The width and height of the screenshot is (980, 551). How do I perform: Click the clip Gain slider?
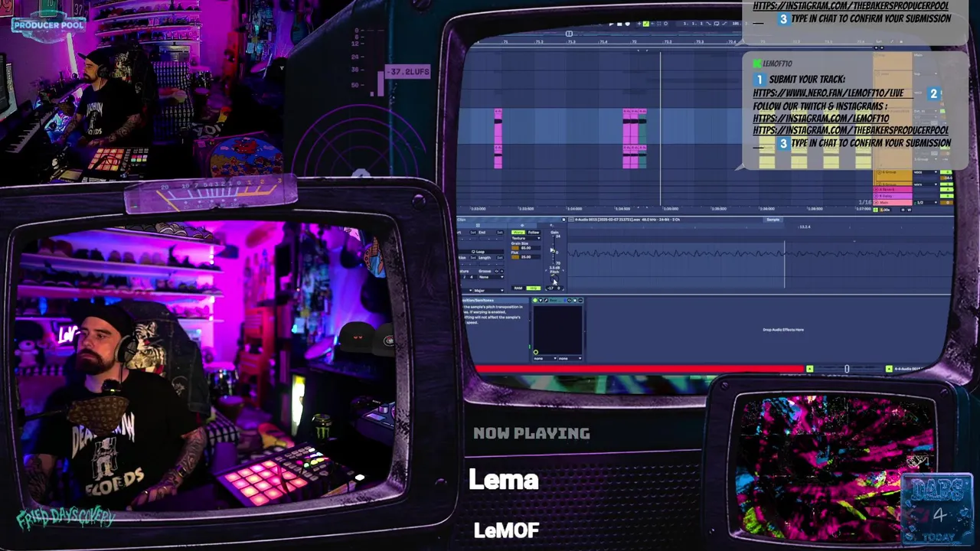(554, 250)
